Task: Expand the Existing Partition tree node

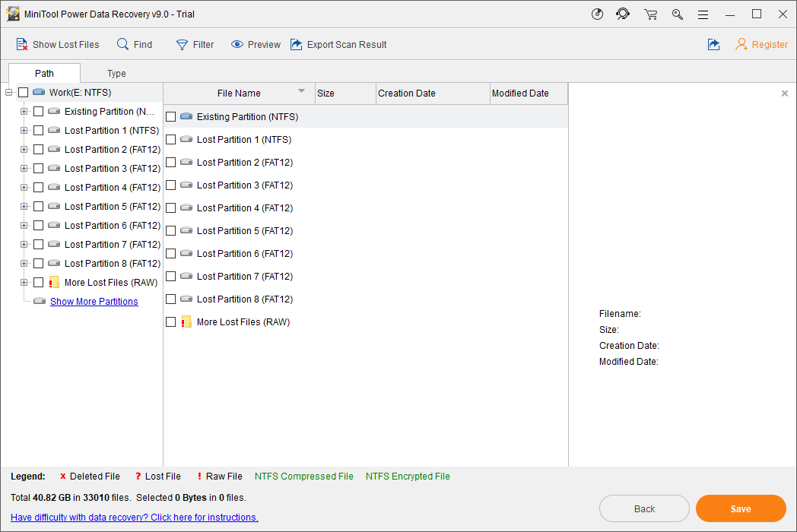Action: point(24,112)
